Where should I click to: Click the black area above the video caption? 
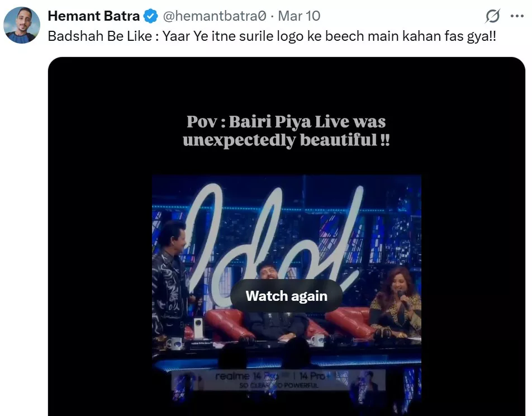pyautogui.click(x=286, y=84)
